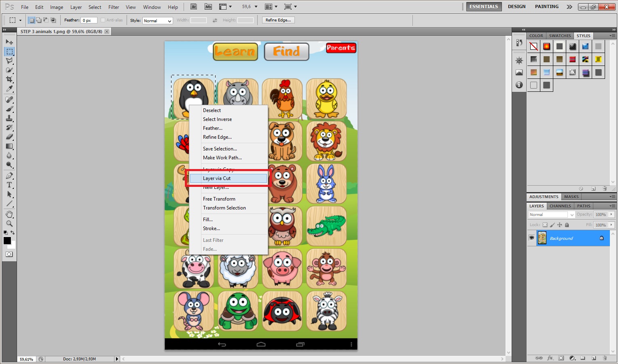The image size is (618, 364).
Task: Click the foreground color swatch
Action: (7, 241)
